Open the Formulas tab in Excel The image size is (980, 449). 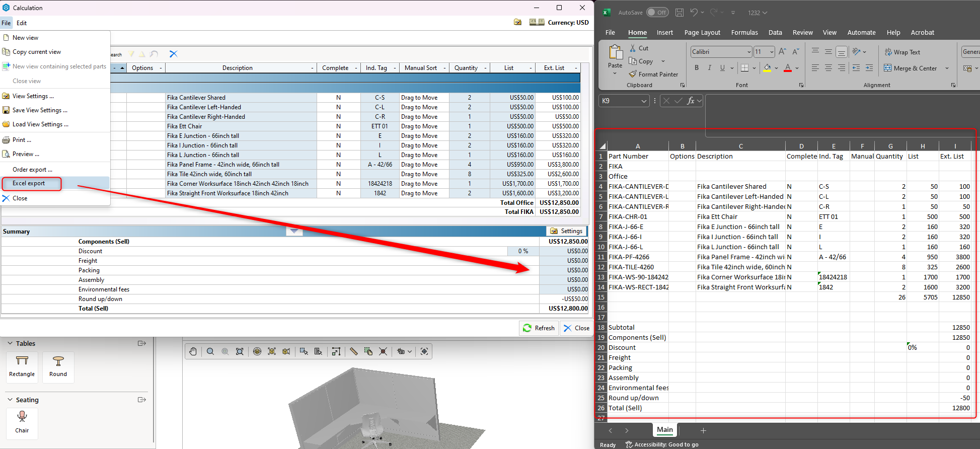point(744,32)
